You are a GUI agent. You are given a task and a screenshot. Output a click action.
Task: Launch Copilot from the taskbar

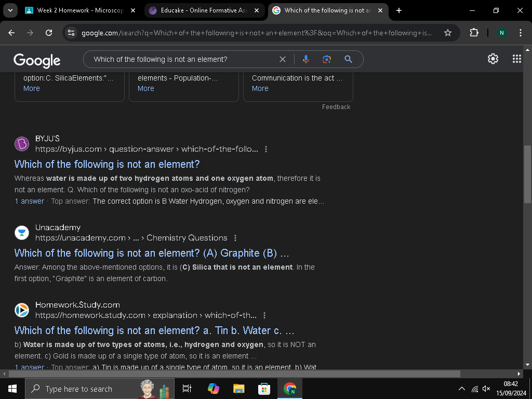[x=214, y=389]
